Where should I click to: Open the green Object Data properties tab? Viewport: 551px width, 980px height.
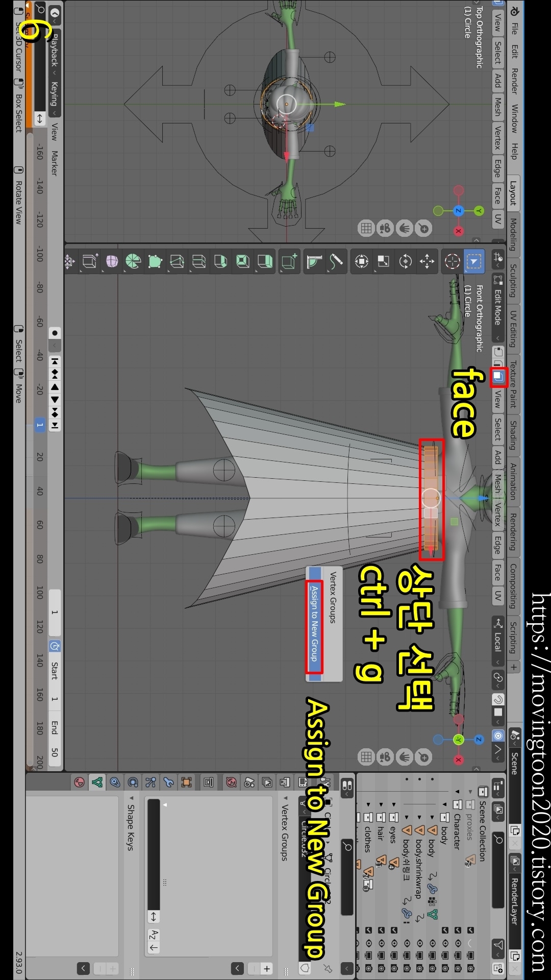(x=97, y=782)
